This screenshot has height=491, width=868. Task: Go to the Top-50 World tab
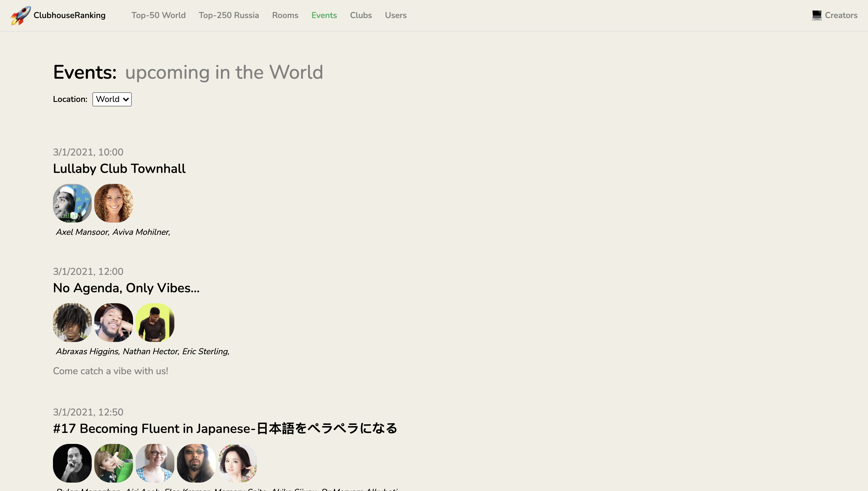click(x=158, y=15)
